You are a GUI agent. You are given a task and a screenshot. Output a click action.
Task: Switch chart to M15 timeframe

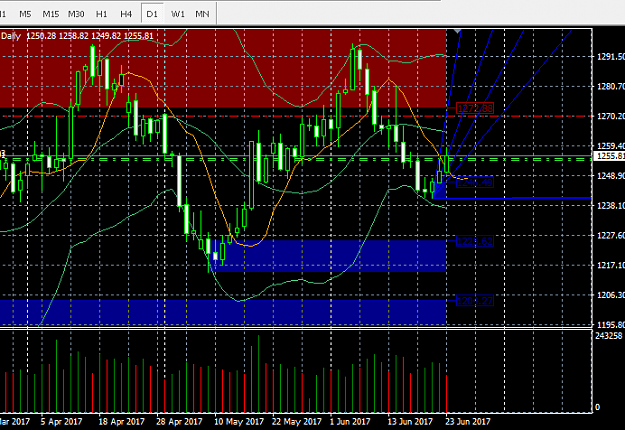pos(51,14)
